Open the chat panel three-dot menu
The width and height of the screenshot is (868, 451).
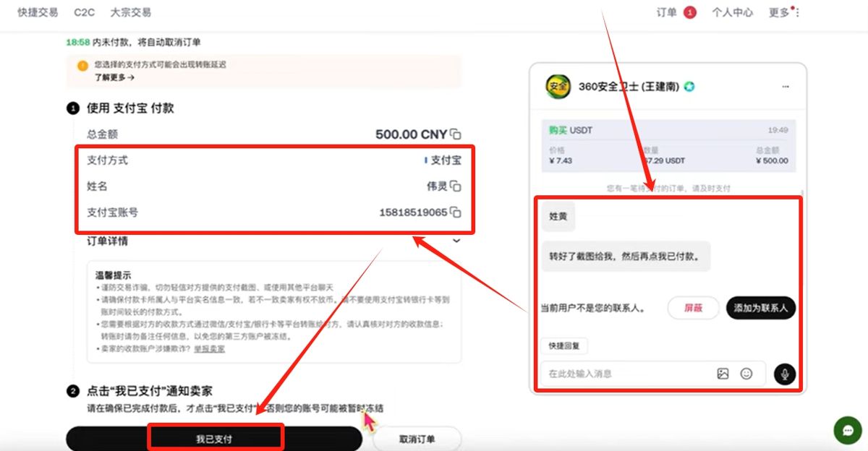786,86
